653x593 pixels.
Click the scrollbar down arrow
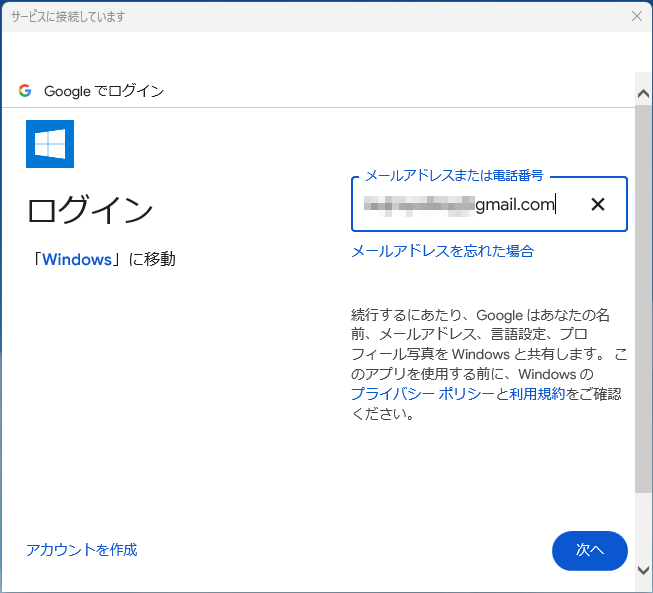(x=643, y=570)
